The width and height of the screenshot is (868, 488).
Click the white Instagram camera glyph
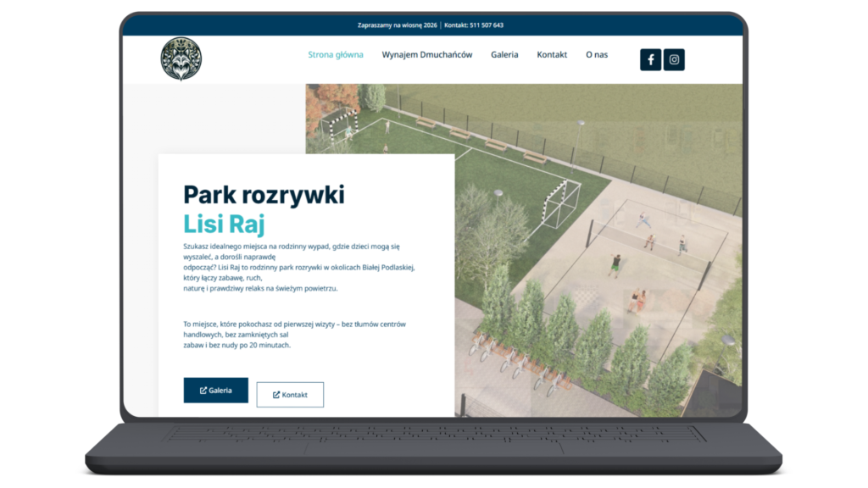[674, 59]
